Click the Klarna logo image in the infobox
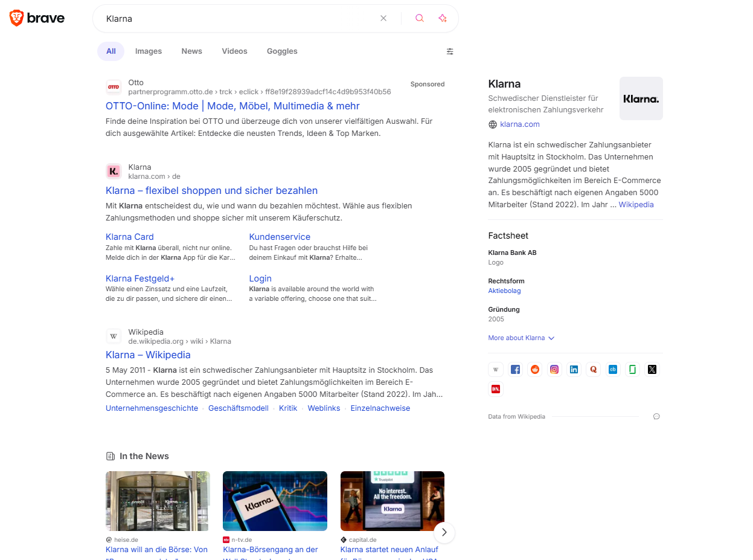Screen dimensions: 753x560 tap(641, 98)
